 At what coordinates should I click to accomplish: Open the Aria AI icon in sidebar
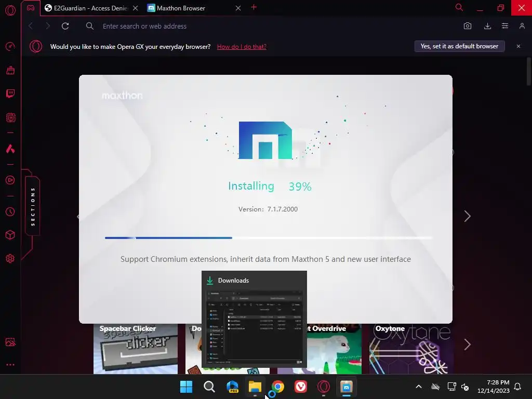[x=10, y=149]
